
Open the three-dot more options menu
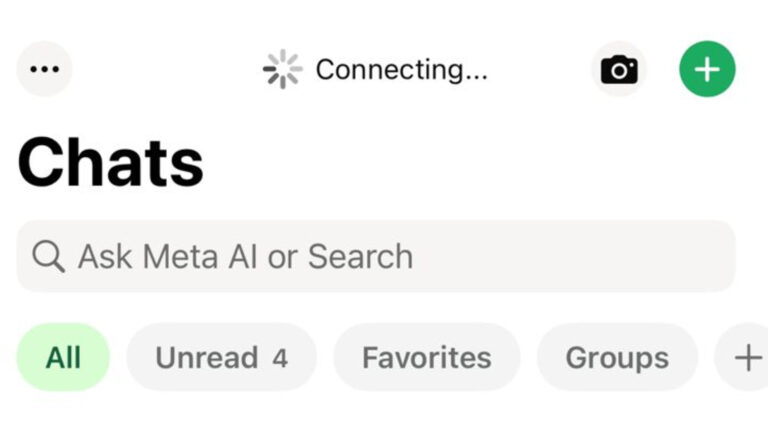45,69
